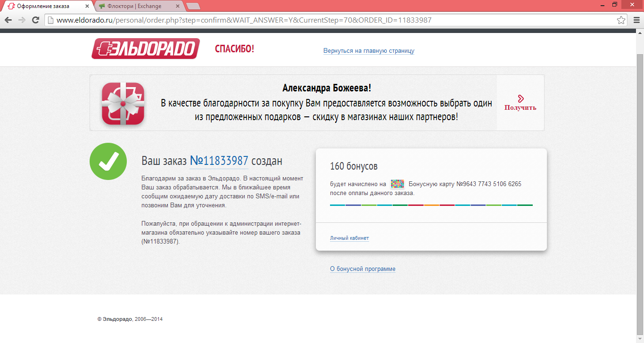Click the green checkmark order confirmation icon

(108, 161)
